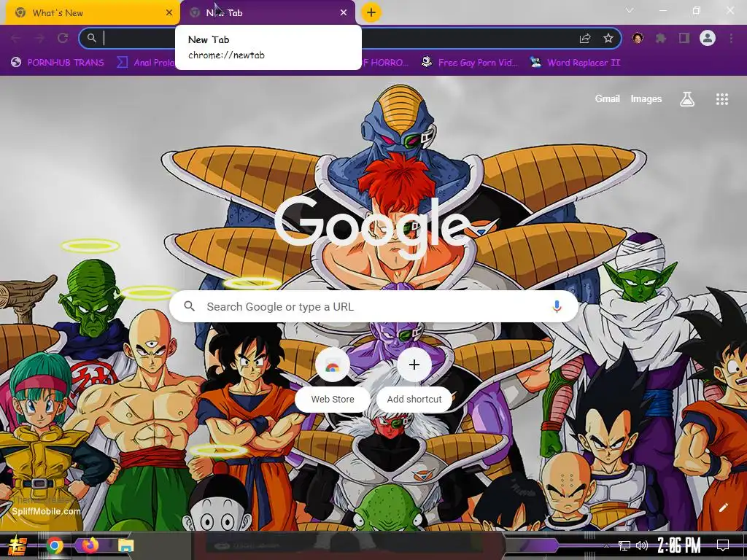Bookmark this tab with the star
Image resolution: width=747 pixels, height=560 pixels.
coord(608,39)
